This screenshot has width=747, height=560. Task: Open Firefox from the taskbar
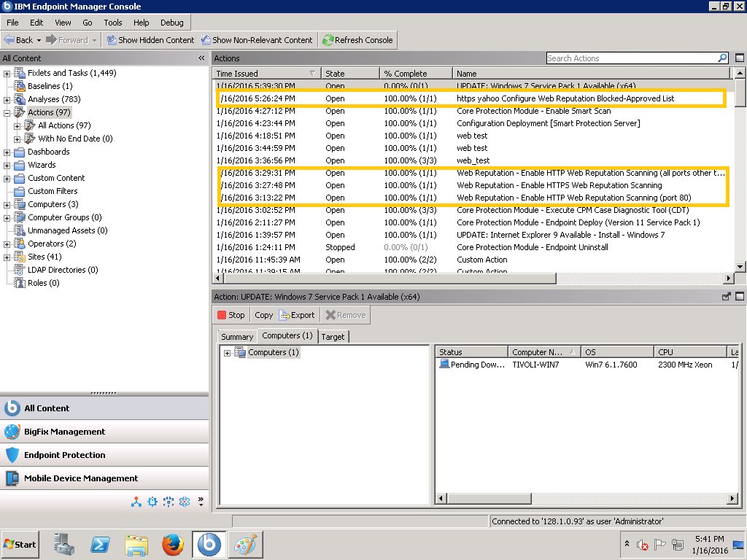point(172,545)
